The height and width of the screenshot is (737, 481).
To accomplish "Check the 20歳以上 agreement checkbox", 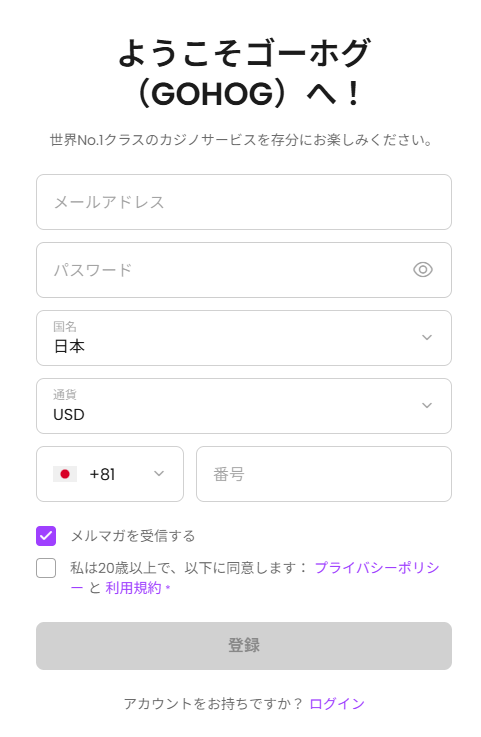I will pyautogui.click(x=46, y=568).
